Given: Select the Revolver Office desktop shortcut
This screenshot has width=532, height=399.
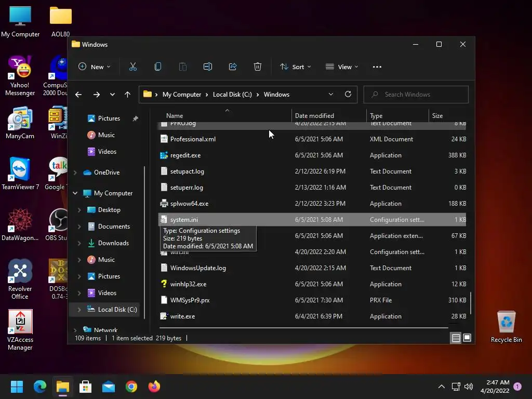Looking at the screenshot, I should pyautogui.click(x=20, y=279).
